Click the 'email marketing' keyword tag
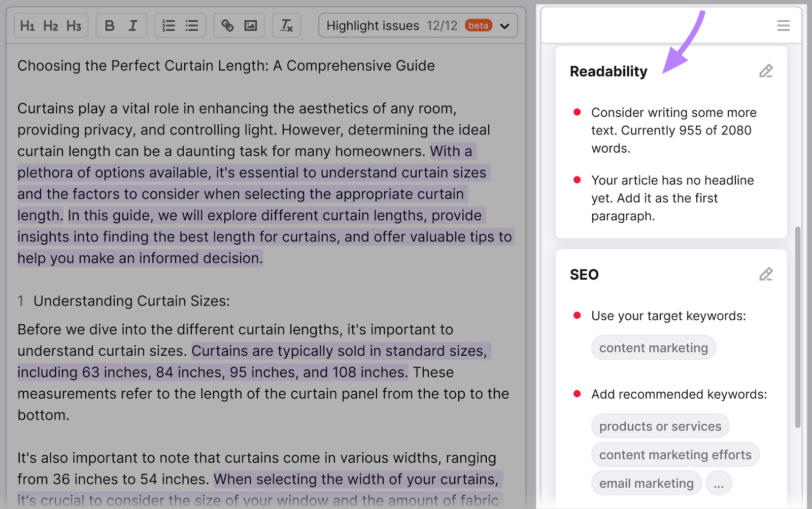 tap(646, 484)
